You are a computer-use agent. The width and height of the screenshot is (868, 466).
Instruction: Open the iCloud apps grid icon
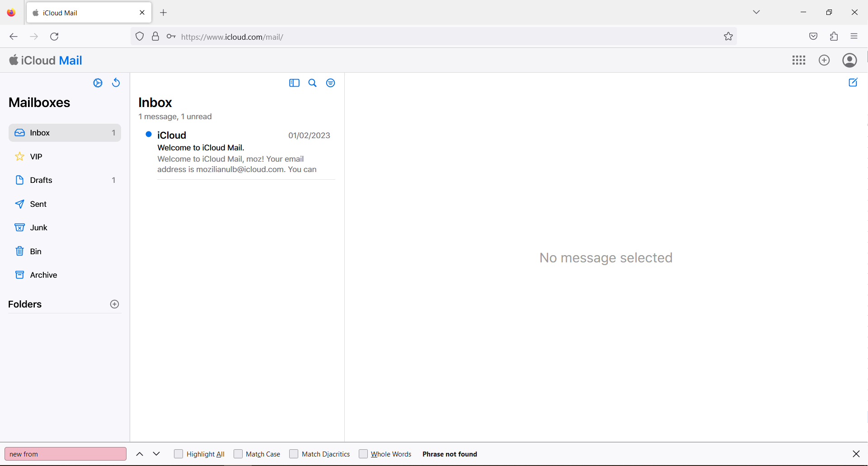click(x=798, y=60)
